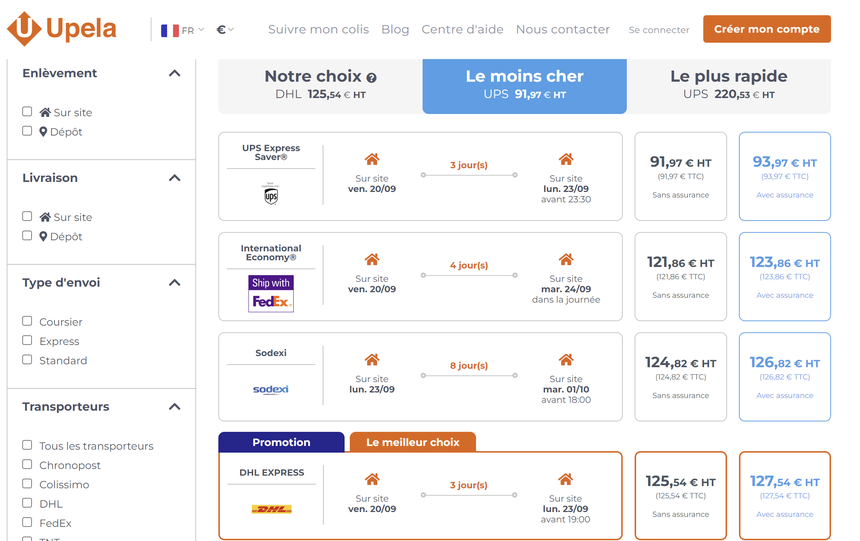Choose FedEx 123,86 € with insurance
The width and height of the screenshot is (860, 541).
click(784, 277)
